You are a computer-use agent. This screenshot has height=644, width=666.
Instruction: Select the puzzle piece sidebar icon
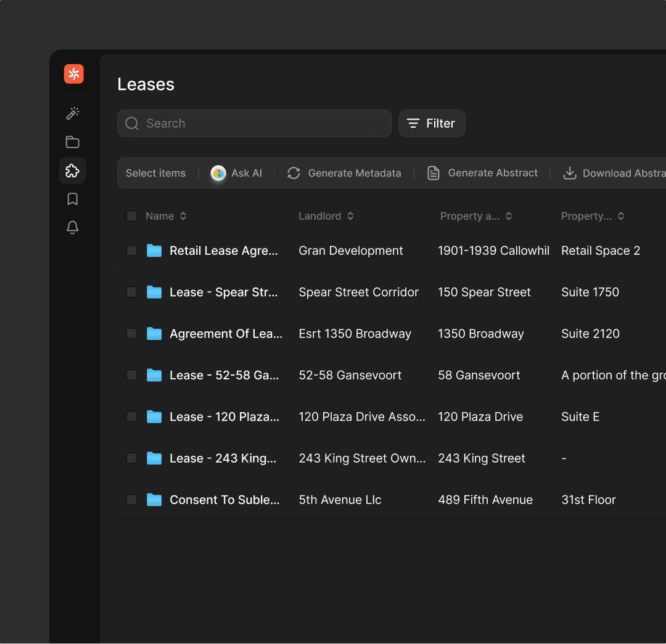(x=73, y=171)
